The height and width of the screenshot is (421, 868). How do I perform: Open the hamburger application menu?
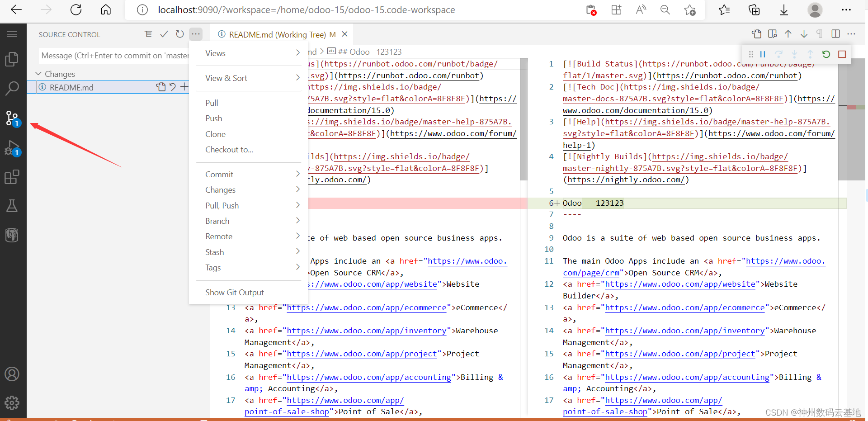coord(12,34)
